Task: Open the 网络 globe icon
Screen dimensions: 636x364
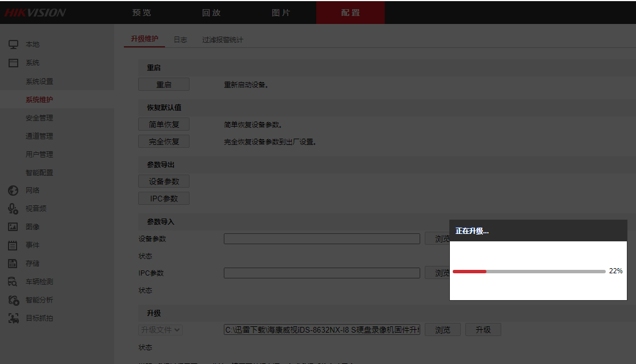Action: [x=13, y=190]
